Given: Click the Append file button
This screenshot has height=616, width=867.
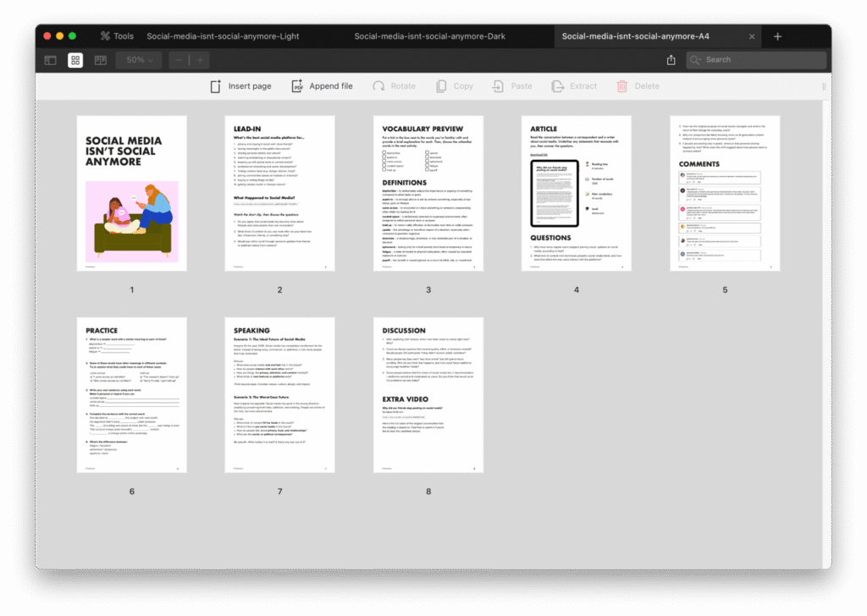Looking at the screenshot, I should [322, 86].
